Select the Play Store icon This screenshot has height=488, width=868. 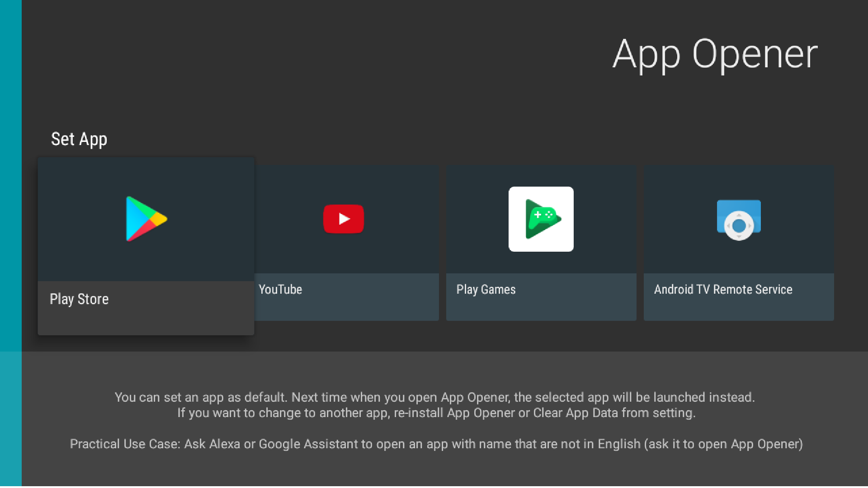pyautogui.click(x=146, y=219)
